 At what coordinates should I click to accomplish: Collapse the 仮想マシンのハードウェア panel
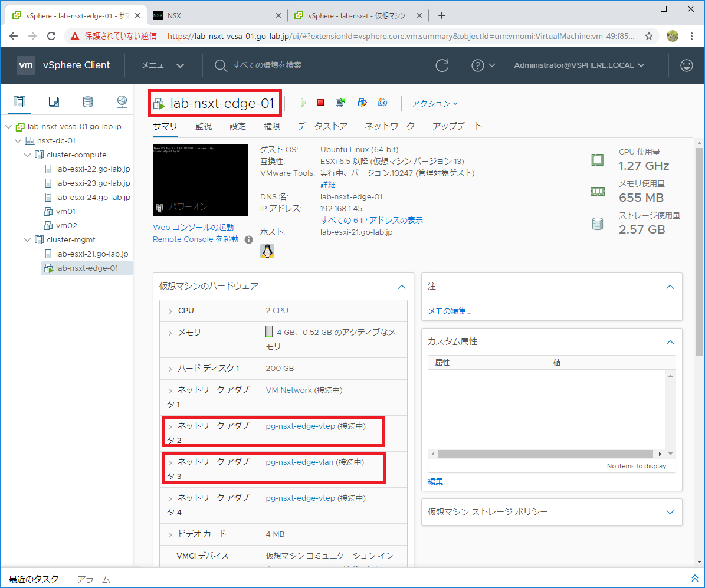[x=402, y=287]
